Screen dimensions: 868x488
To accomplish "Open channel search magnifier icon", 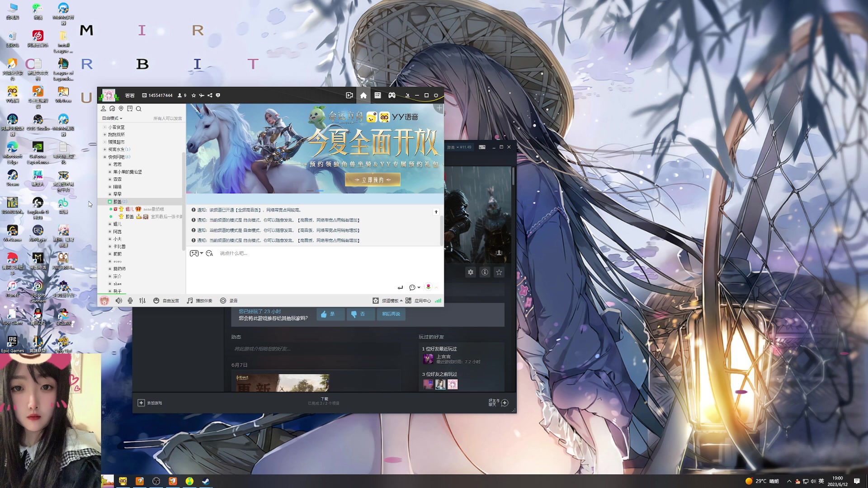I will click(x=139, y=109).
